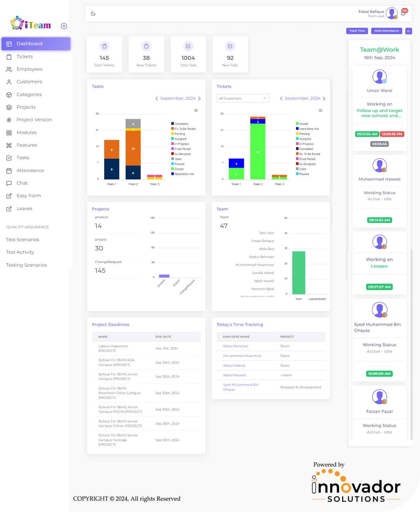Click the Track Time button
The width and height of the screenshot is (420, 512).
pos(357,31)
